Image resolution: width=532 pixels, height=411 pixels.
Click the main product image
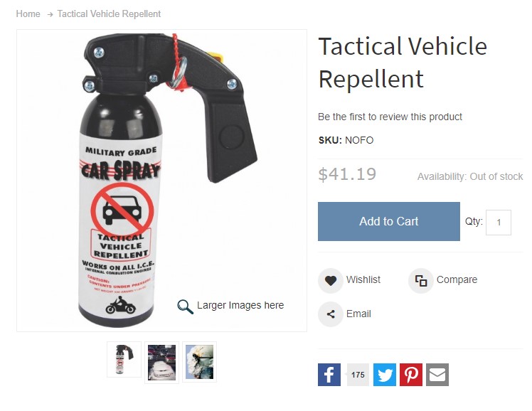coord(162,181)
